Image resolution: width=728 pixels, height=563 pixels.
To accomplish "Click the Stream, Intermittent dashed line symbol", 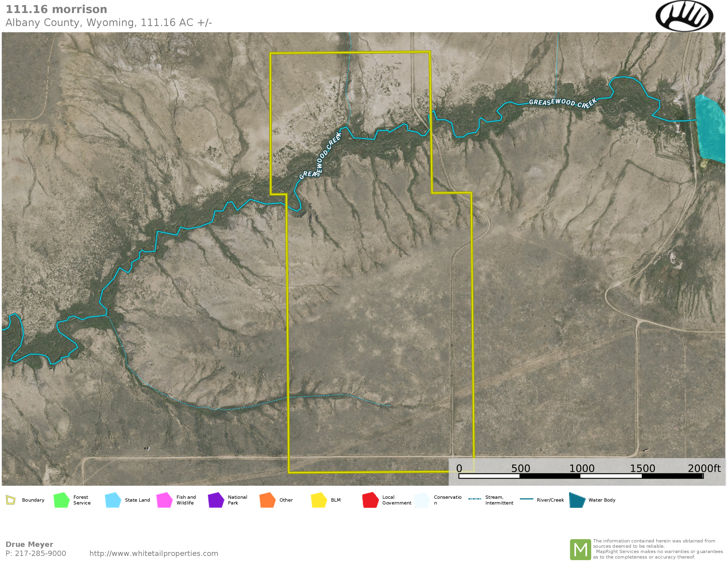I will pyautogui.click(x=475, y=499).
